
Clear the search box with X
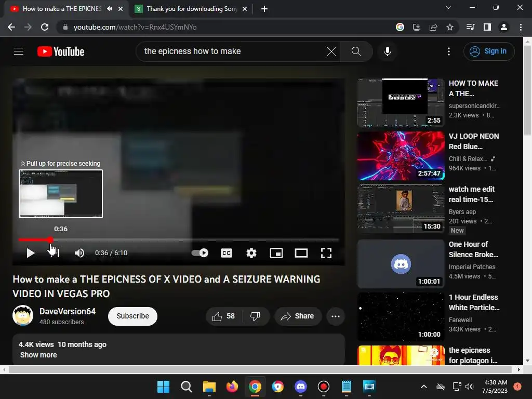pyautogui.click(x=331, y=51)
